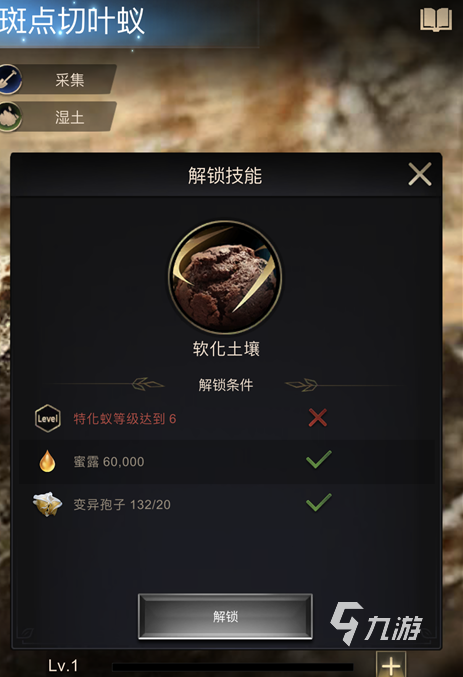Screen dimensions: 463x677
Task: Select the 湿土 tag
Action: pos(69,117)
